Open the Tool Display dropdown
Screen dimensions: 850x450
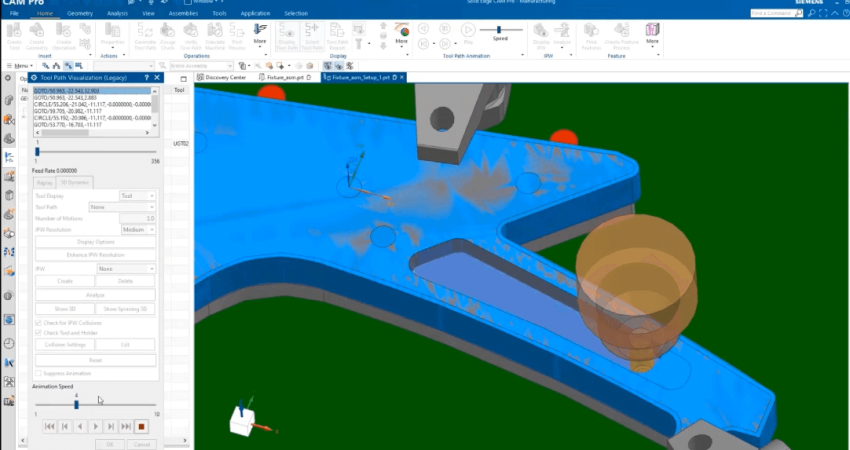point(138,196)
